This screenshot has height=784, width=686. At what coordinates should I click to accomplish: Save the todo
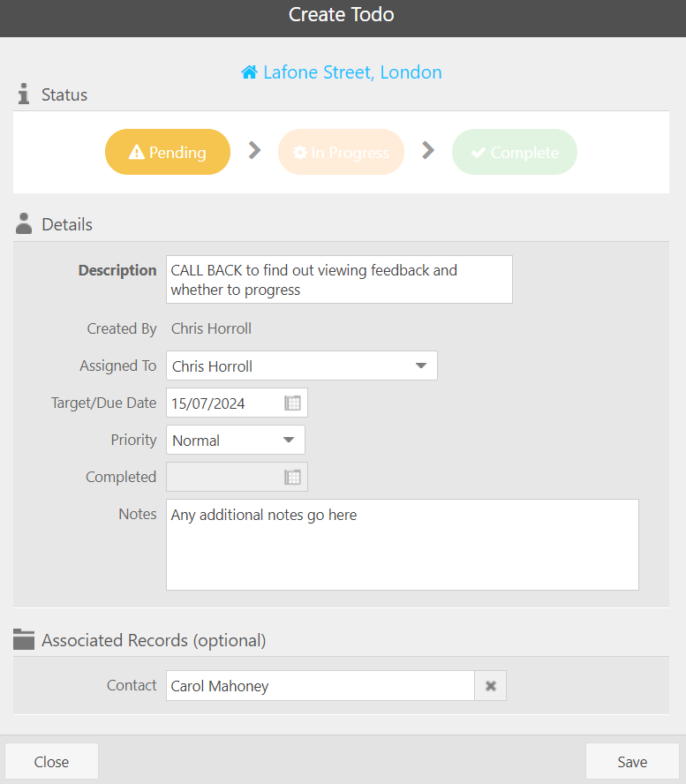click(632, 762)
